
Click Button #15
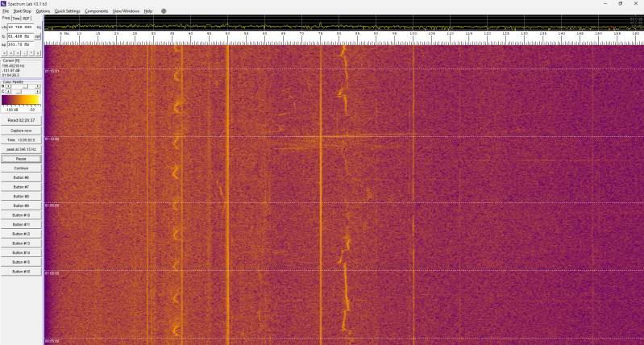tap(21, 262)
